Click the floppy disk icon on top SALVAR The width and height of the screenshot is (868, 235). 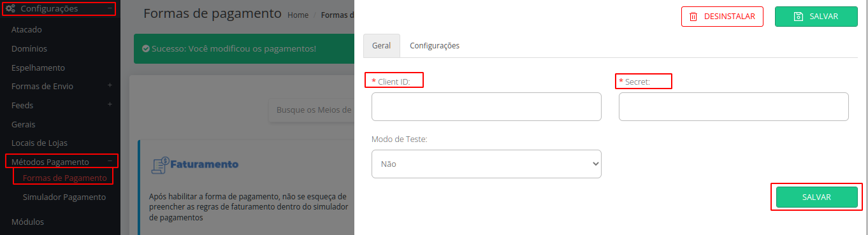pos(799,17)
